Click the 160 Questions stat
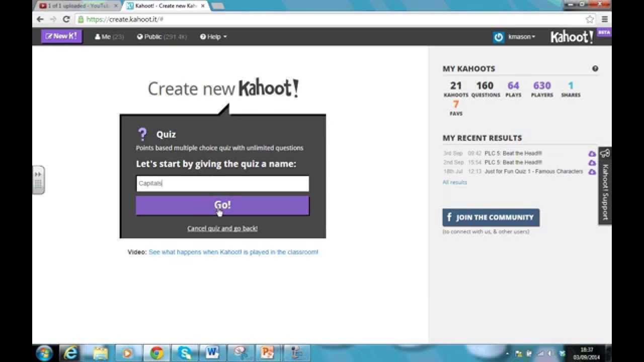644x362 pixels. pyautogui.click(x=486, y=89)
